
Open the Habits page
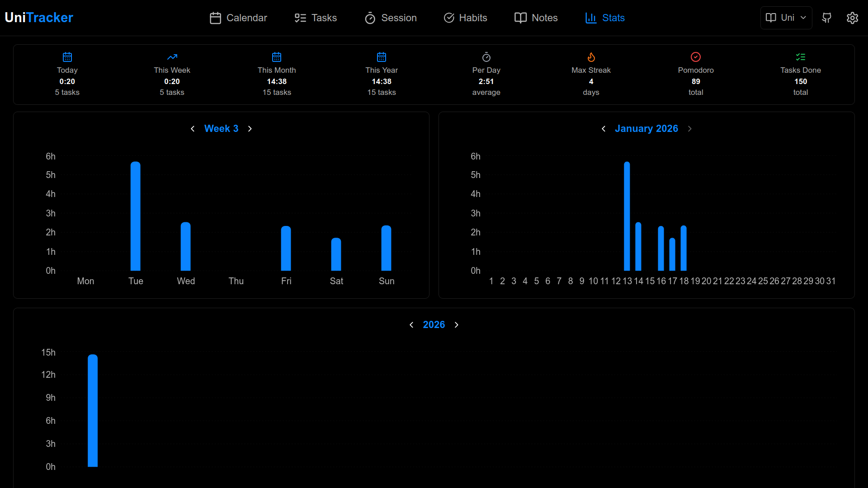(x=466, y=18)
